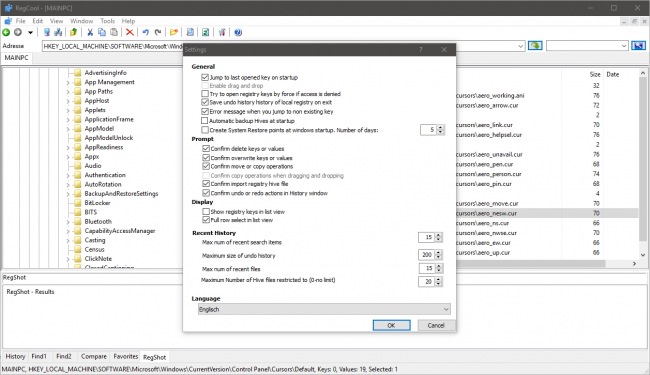Click the red Delete X icon
This screenshot has height=375, width=650.
(130, 32)
